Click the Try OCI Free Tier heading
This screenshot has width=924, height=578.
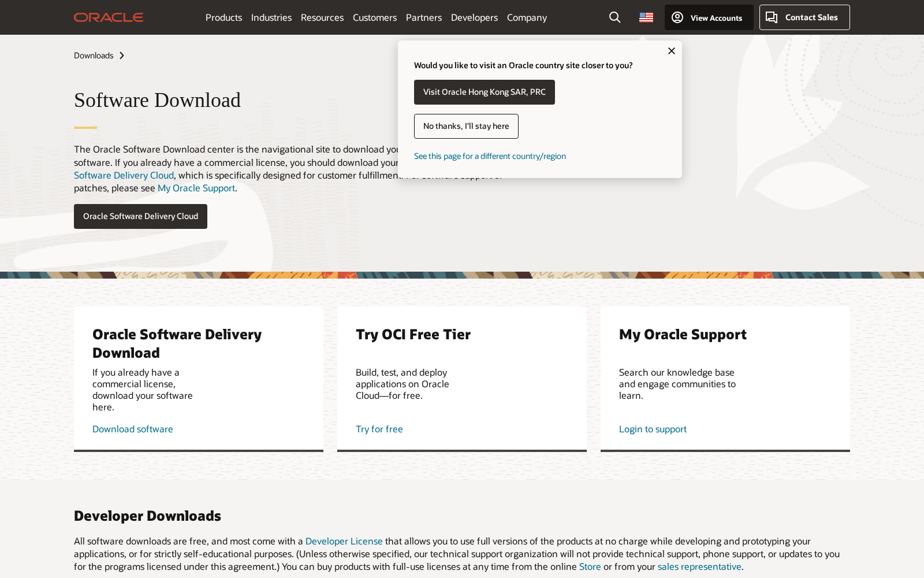click(413, 334)
